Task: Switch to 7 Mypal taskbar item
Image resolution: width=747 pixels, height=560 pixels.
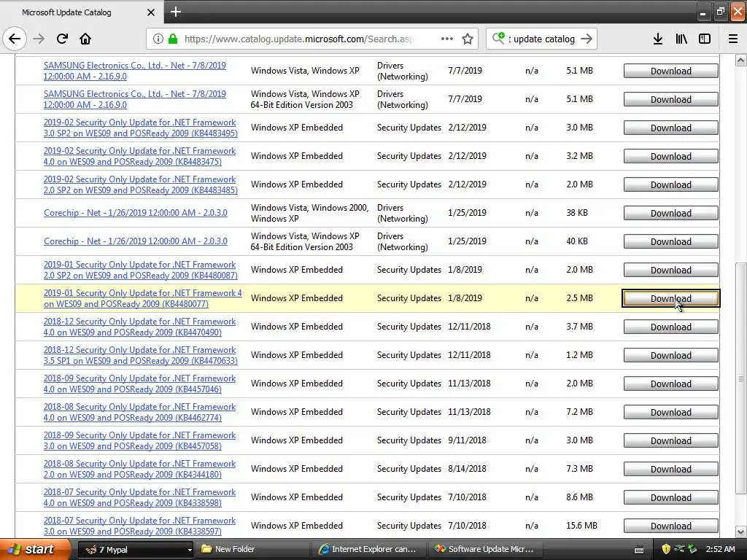Action: 135,550
